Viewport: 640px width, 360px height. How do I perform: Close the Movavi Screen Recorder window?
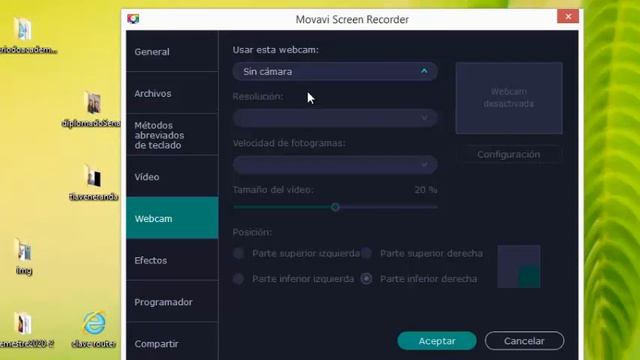click(x=568, y=16)
